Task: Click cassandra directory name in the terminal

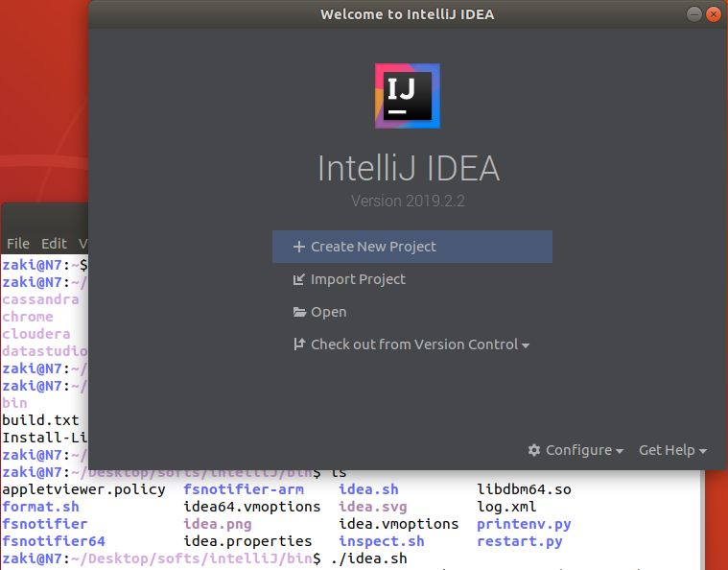Action: [41, 299]
